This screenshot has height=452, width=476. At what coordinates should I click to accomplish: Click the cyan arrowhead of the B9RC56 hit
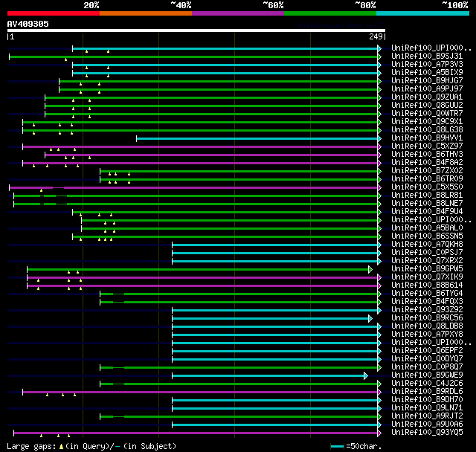point(370,318)
